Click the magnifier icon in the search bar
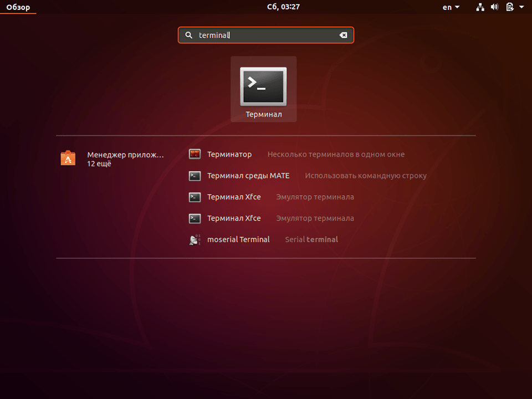Screen dimensions: 532x399 (188, 35)
